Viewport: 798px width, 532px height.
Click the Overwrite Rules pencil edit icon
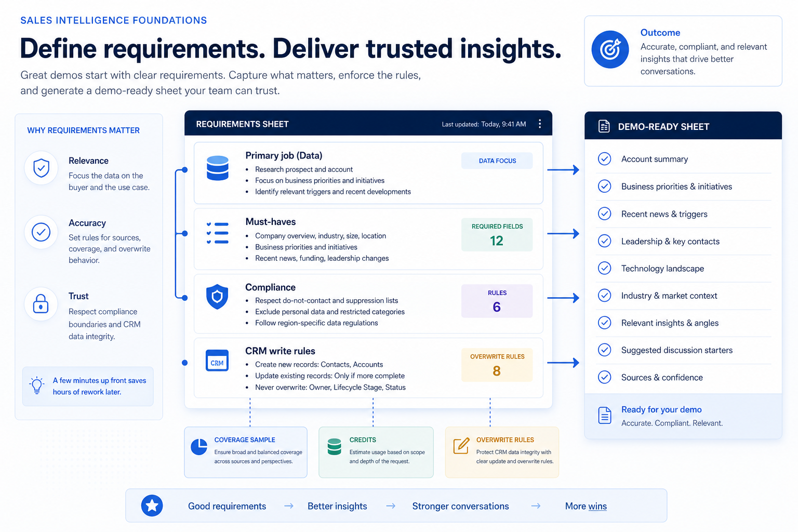click(x=461, y=446)
